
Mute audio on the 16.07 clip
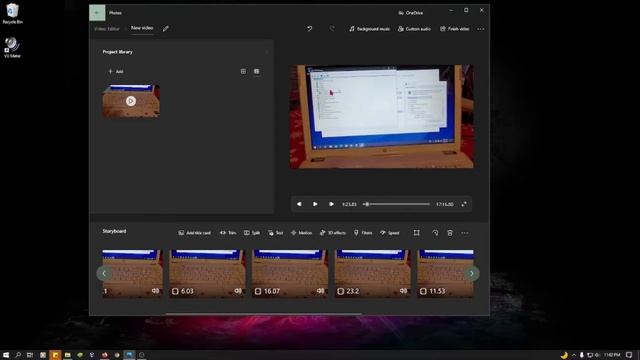coord(321,291)
